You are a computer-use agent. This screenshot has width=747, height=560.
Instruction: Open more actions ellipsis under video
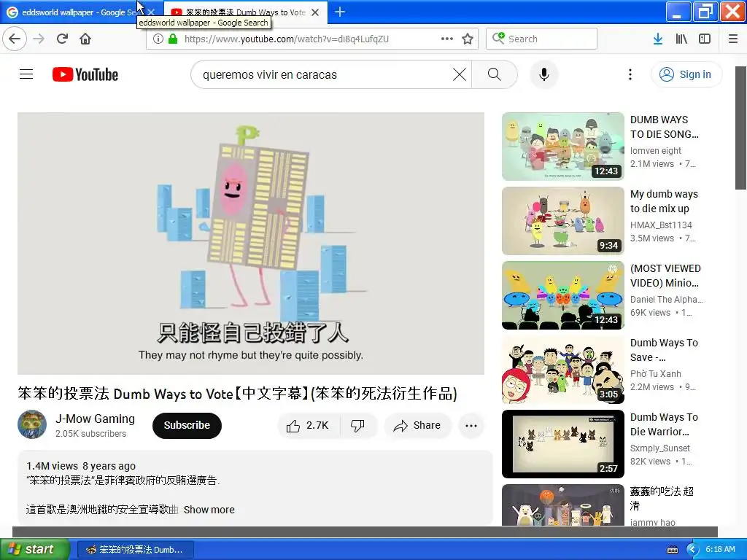point(471,426)
